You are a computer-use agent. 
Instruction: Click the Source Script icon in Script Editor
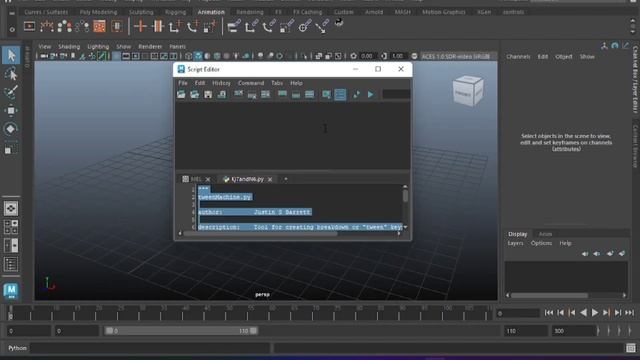coord(195,95)
